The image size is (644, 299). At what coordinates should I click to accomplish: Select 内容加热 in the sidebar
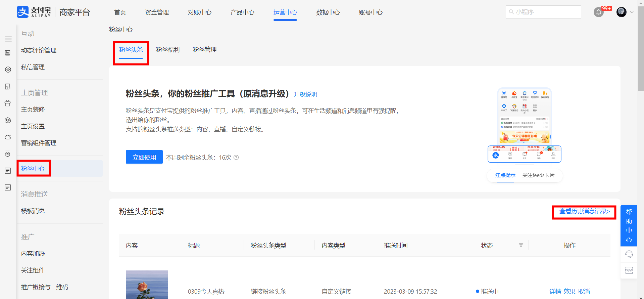click(x=33, y=254)
